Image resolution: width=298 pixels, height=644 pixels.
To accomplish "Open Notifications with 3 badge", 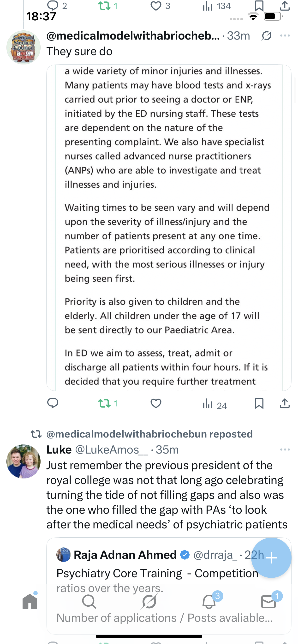I will [x=209, y=601].
